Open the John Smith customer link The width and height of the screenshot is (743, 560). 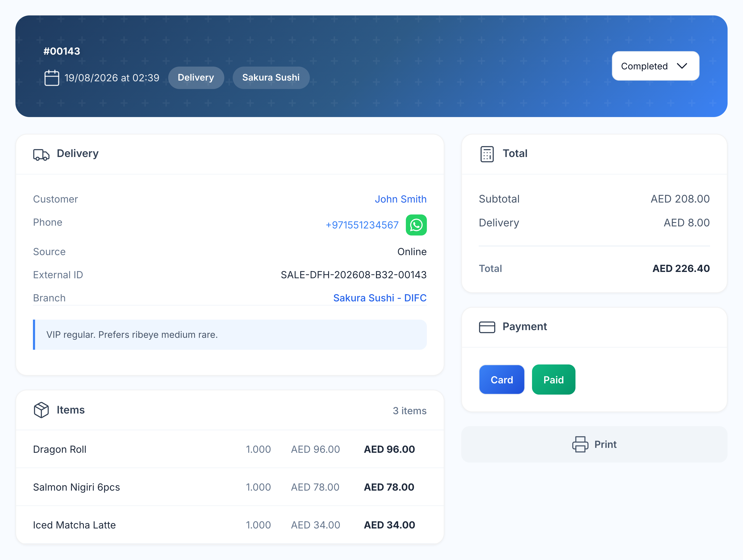coord(400,199)
